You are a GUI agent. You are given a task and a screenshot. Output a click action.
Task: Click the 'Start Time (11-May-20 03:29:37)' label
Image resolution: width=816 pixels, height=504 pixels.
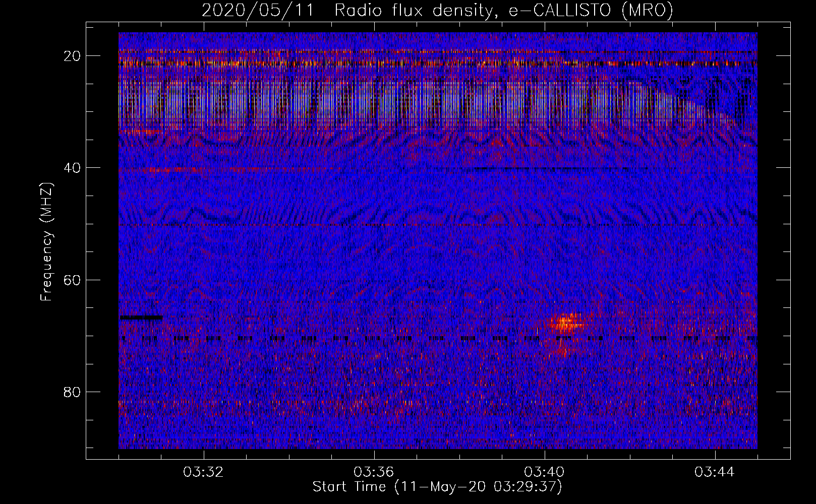click(437, 487)
